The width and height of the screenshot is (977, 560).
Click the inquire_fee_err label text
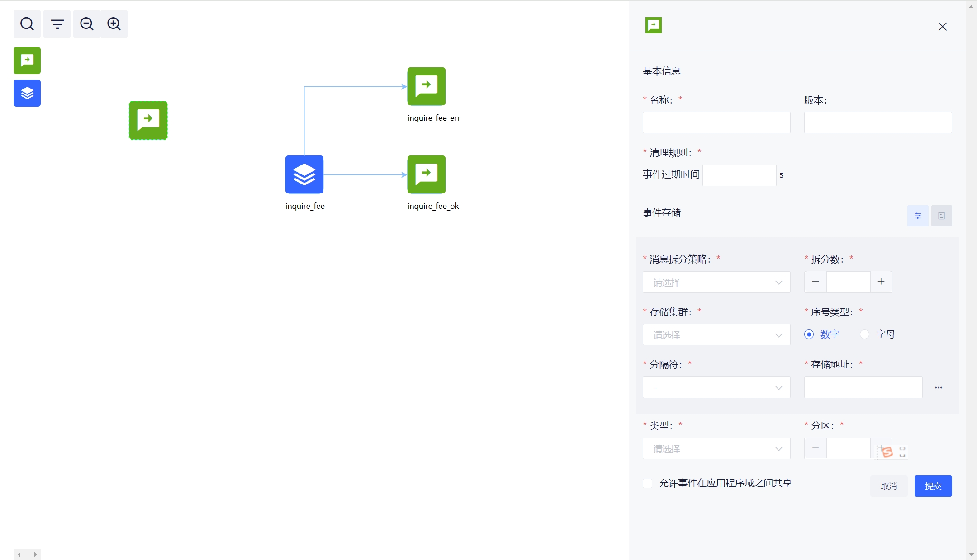coord(433,118)
